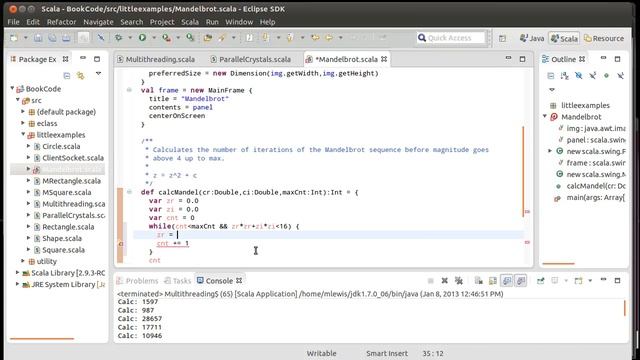Expand Scala Library node

click(18, 272)
